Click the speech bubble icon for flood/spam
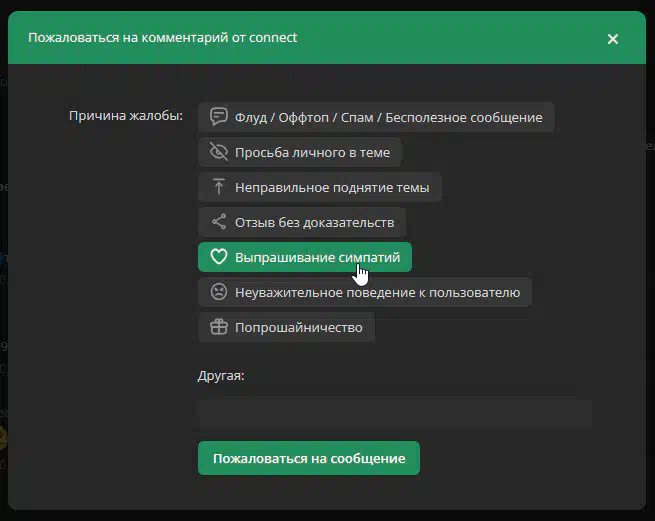Image resolution: width=655 pixels, height=521 pixels. click(x=218, y=117)
